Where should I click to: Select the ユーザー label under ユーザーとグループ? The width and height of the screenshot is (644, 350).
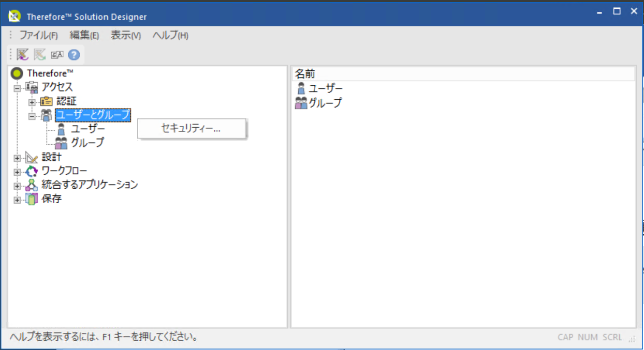(88, 129)
